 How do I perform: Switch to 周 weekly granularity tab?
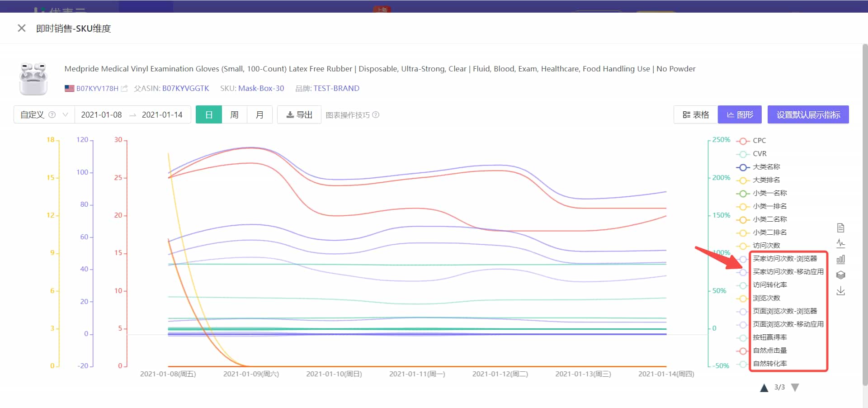(234, 115)
